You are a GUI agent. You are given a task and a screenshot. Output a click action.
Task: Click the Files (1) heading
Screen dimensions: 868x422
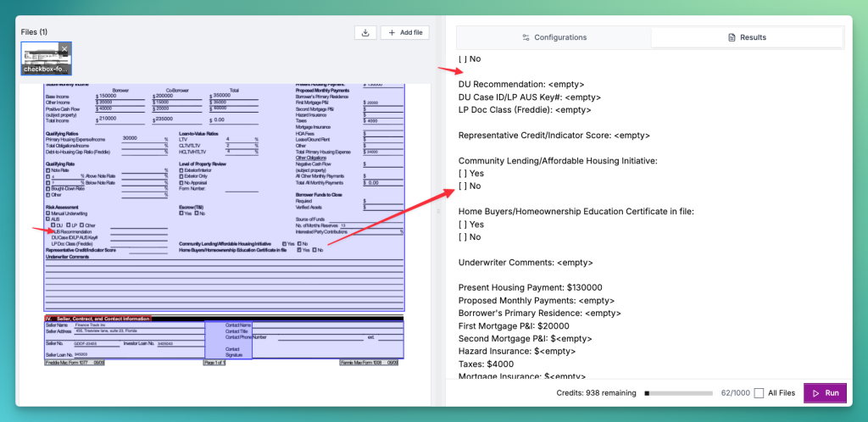pyautogui.click(x=35, y=32)
